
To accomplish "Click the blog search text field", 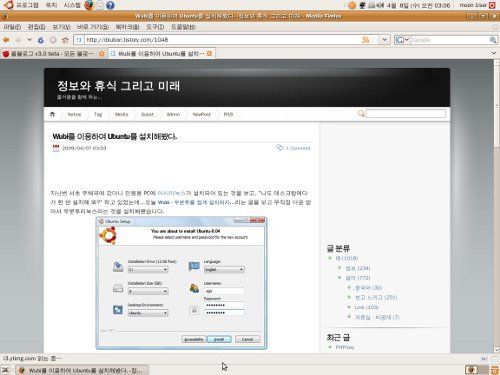I will click(406, 114).
